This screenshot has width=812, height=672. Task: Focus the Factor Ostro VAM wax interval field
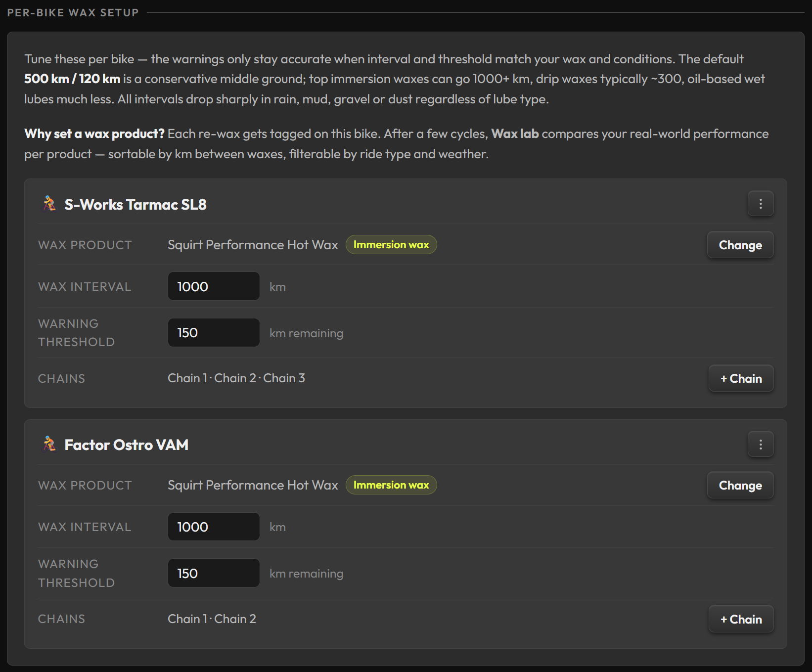(214, 527)
